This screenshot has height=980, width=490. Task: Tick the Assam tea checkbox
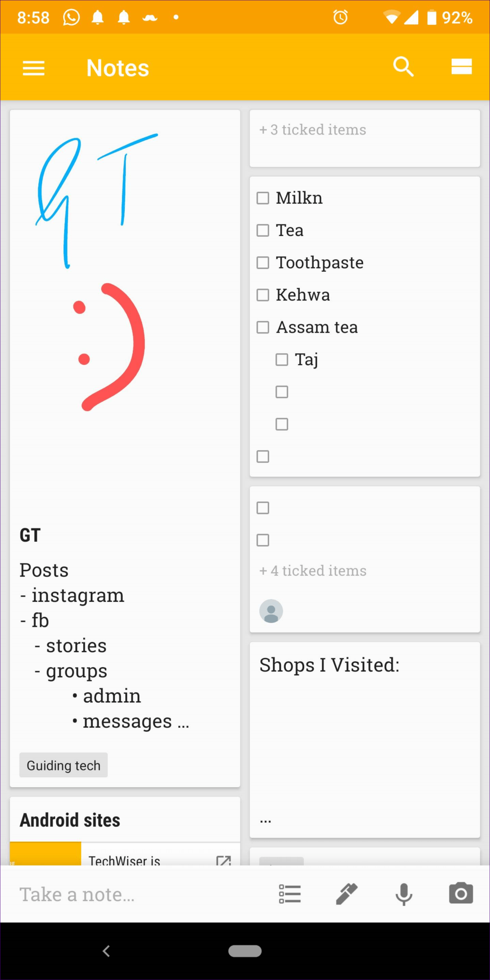263,327
